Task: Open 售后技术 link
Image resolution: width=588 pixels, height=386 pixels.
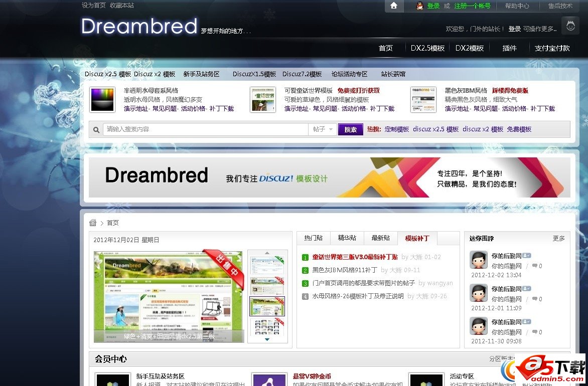Action: (x=560, y=6)
